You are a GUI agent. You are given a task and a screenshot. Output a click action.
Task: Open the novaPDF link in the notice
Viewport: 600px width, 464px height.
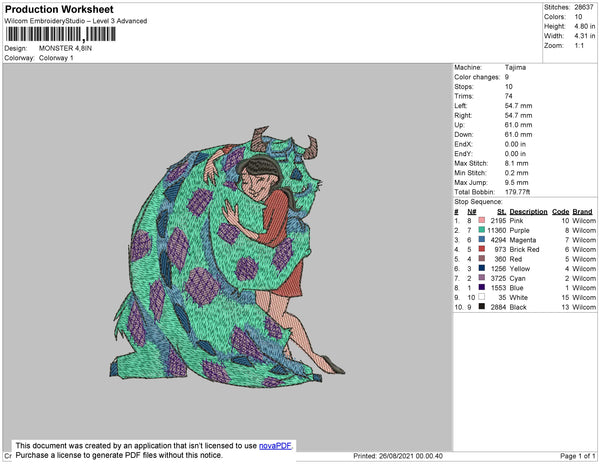[275, 446]
